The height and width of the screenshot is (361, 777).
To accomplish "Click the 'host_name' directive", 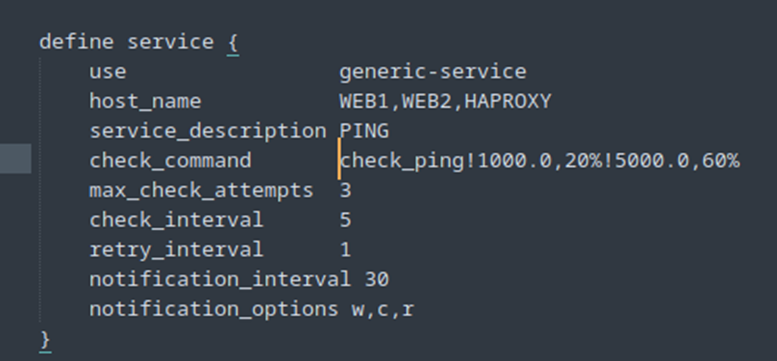I will pos(145,102).
